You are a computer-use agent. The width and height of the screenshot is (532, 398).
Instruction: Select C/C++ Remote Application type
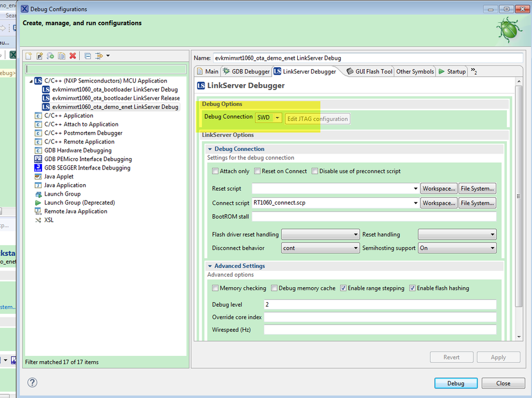pyautogui.click(x=79, y=142)
